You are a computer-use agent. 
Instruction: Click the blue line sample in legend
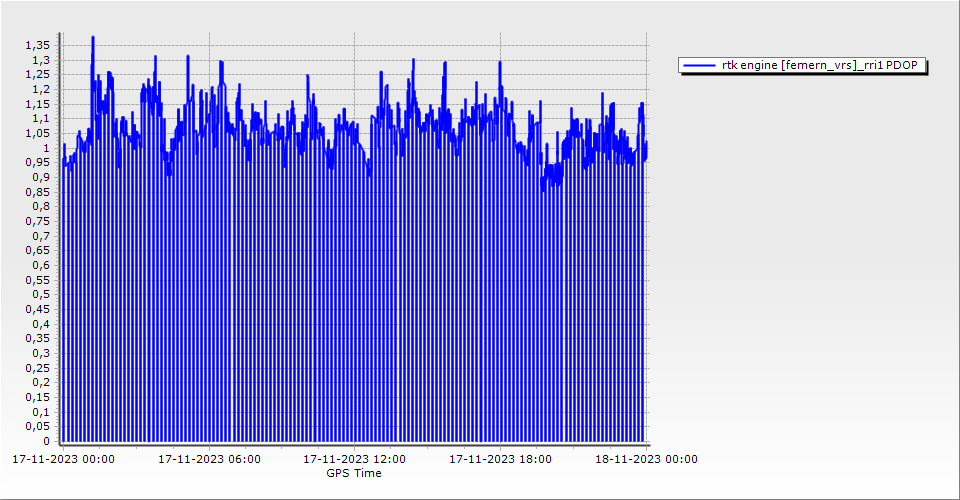click(x=700, y=66)
